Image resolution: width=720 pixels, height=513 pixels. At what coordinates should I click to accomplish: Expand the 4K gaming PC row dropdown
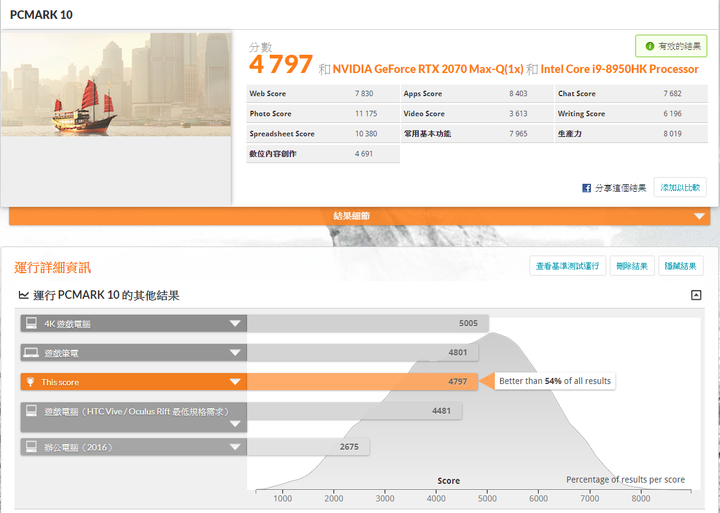tap(235, 323)
